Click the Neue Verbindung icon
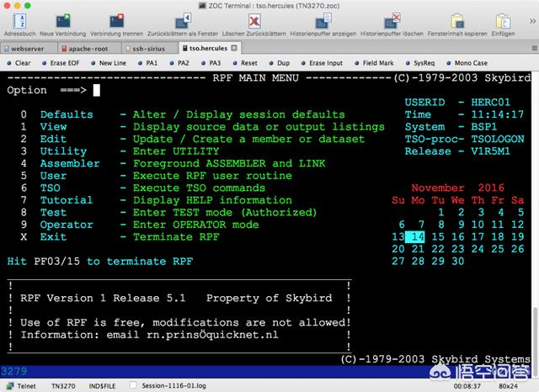The image size is (539, 392). pos(63,21)
